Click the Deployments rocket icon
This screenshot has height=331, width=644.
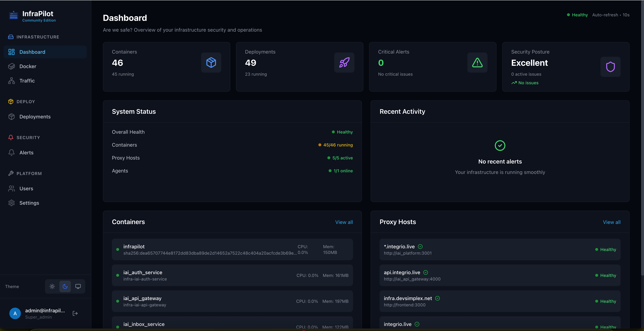coord(344,63)
